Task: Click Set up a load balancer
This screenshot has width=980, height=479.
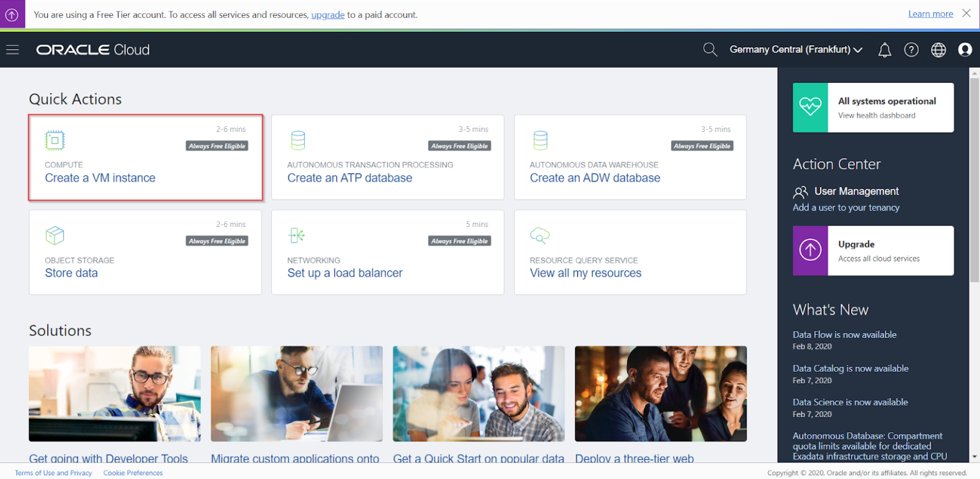Action: (x=345, y=273)
